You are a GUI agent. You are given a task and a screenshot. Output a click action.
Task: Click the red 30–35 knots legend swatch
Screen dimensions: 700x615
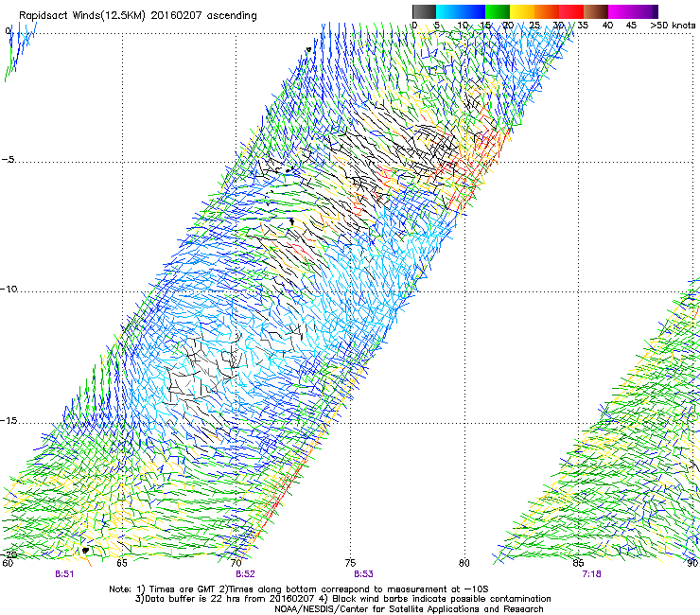click(571, 11)
